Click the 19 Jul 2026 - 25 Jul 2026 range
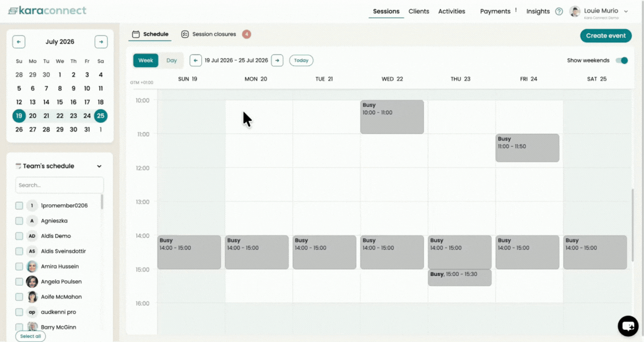Image resolution: width=644 pixels, height=342 pixels. pyautogui.click(x=236, y=60)
